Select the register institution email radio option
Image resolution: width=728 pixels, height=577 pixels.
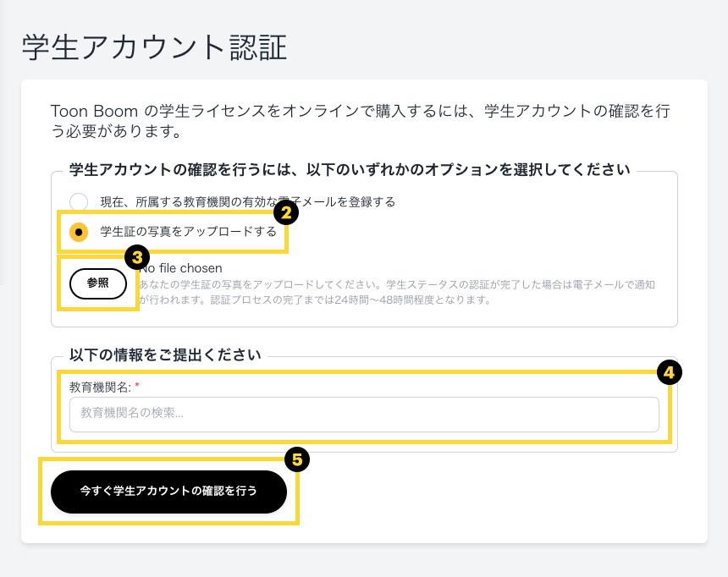79,201
